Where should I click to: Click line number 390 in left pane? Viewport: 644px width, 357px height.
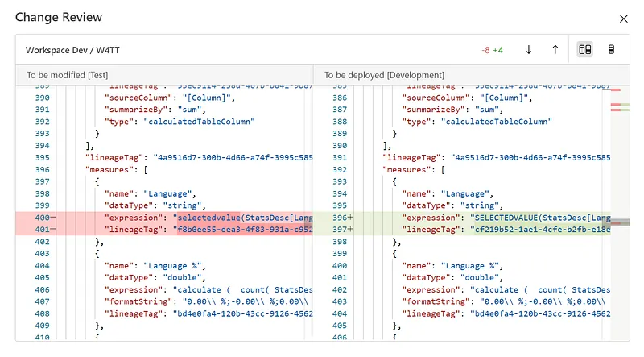(x=42, y=98)
